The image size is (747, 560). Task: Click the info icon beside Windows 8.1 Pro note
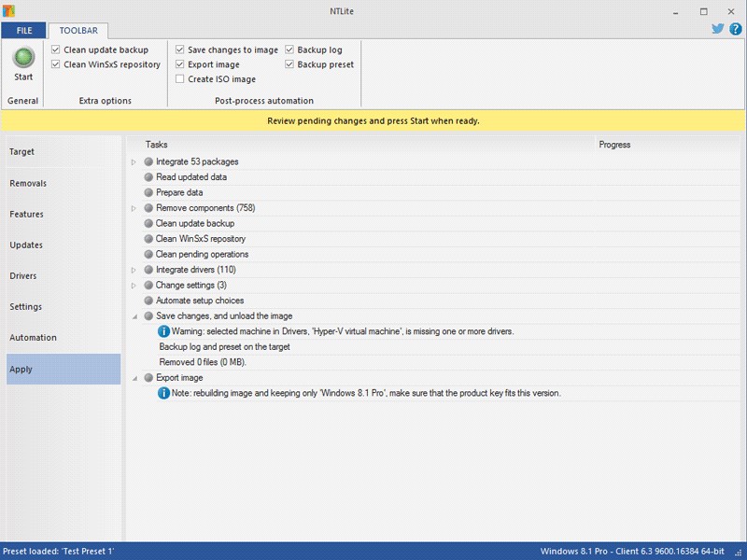tap(164, 393)
